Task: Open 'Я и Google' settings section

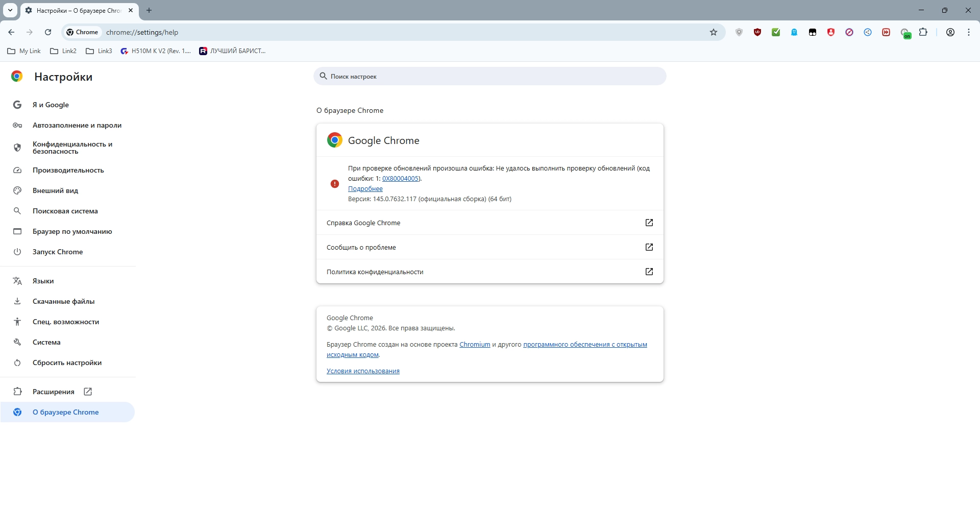Action: (67, 105)
